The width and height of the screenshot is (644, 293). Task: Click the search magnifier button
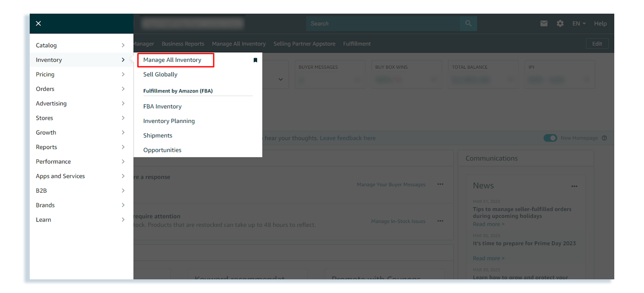pyautogui.click(x=468, y=24)
